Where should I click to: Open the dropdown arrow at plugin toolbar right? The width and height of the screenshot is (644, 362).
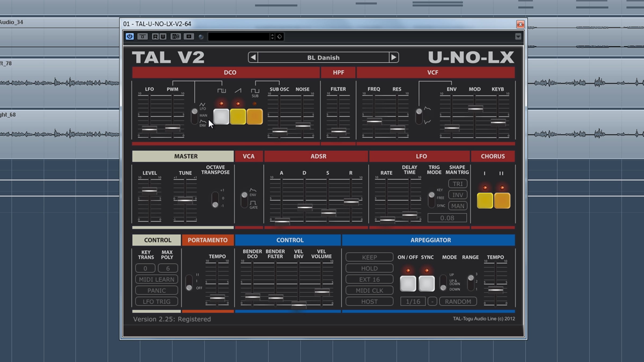pyautogui.click(x=518, y=36)
